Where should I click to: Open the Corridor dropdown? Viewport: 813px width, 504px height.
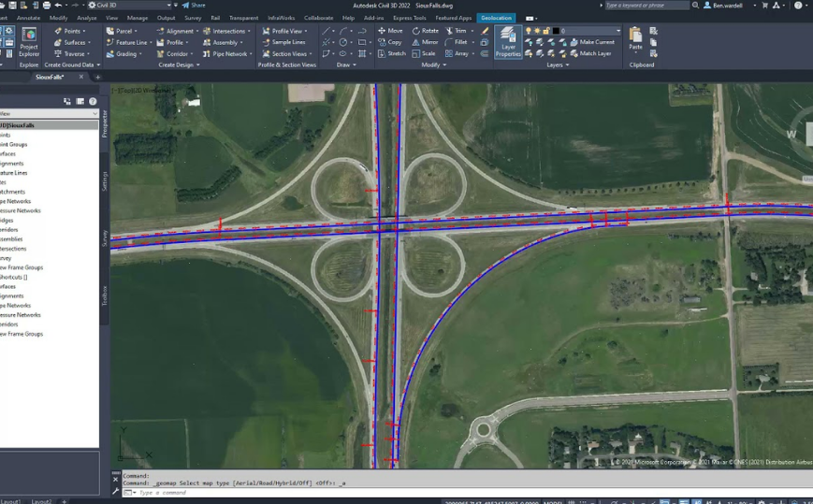click(x=175, y=53)
